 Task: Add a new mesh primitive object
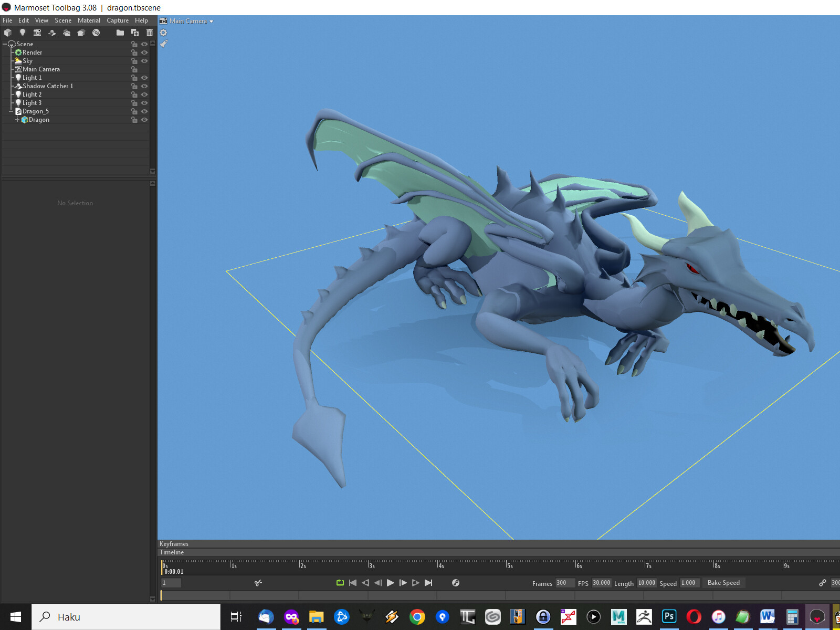8,33
